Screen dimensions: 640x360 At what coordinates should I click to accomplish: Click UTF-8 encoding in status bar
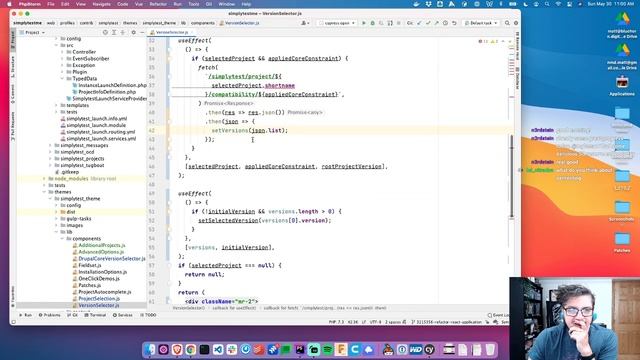pos(375,322)
